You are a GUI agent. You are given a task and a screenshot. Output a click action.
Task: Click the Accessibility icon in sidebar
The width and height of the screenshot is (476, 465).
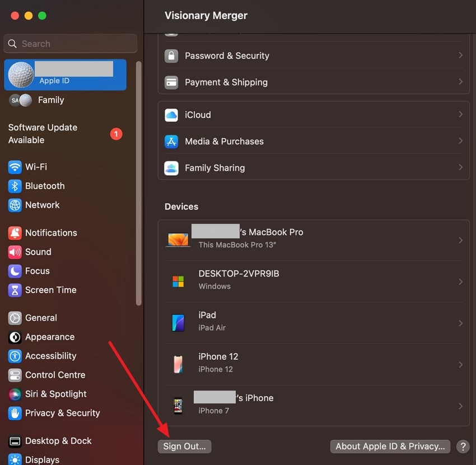click(15, 356)
